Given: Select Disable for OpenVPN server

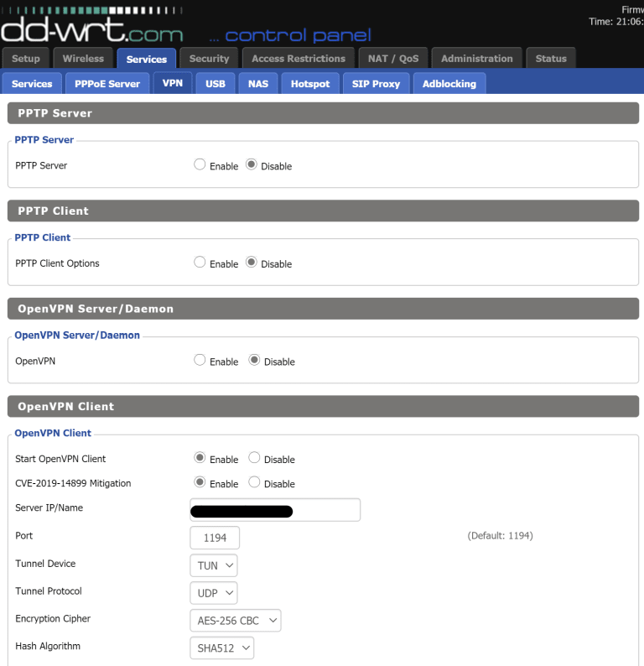Looking at the screenshot, I should click(x=254, y=360).
